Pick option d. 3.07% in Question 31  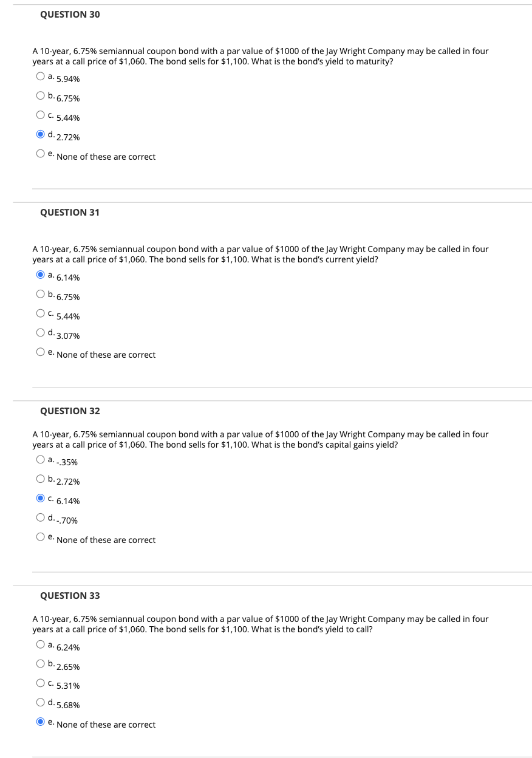[40, 332]
